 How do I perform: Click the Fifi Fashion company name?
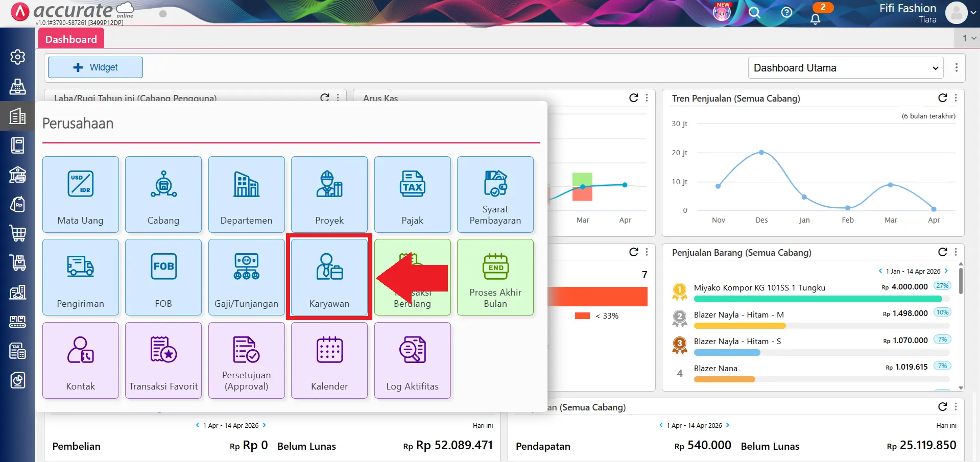click(x=907, y=8)
